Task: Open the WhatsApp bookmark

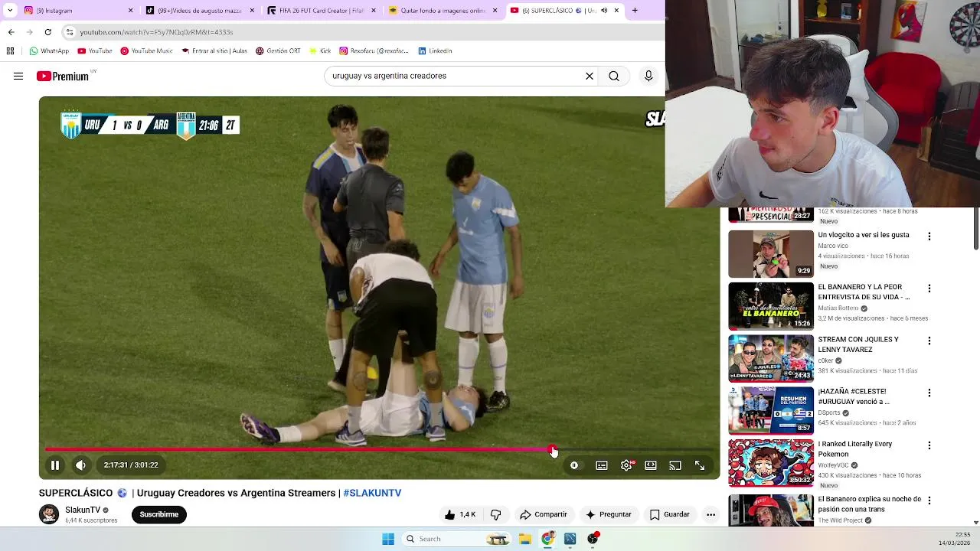Action: pos(49,51)
